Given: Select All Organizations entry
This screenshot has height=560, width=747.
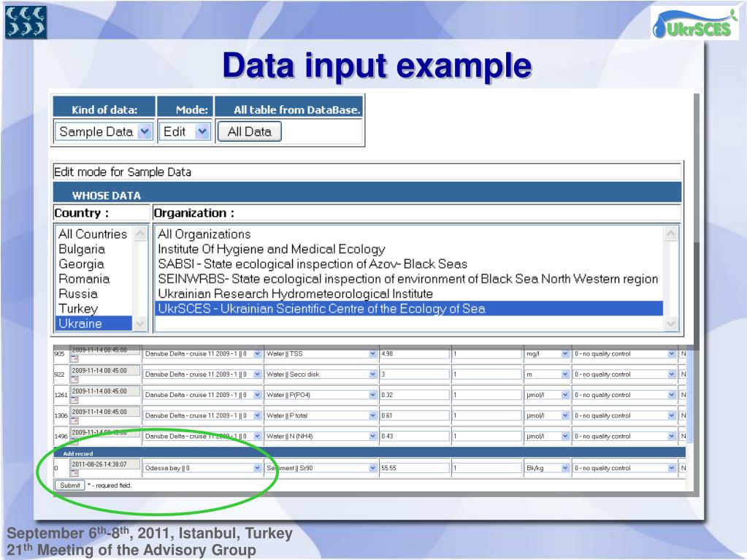Looking at the screenshot, I should coord(409,234).
